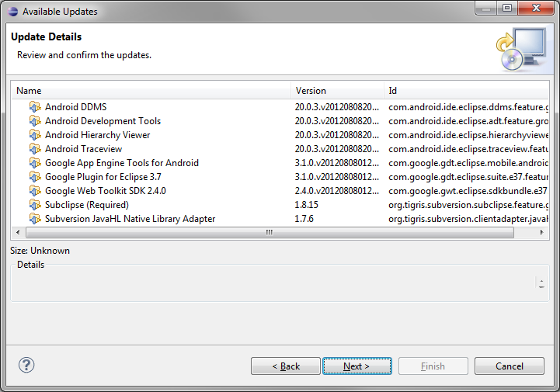The width and height of the screenshot is (560, 392).
Task: Click the com.android.ide.eclipse.adt.feature Id cell
Action: (468, 120)
